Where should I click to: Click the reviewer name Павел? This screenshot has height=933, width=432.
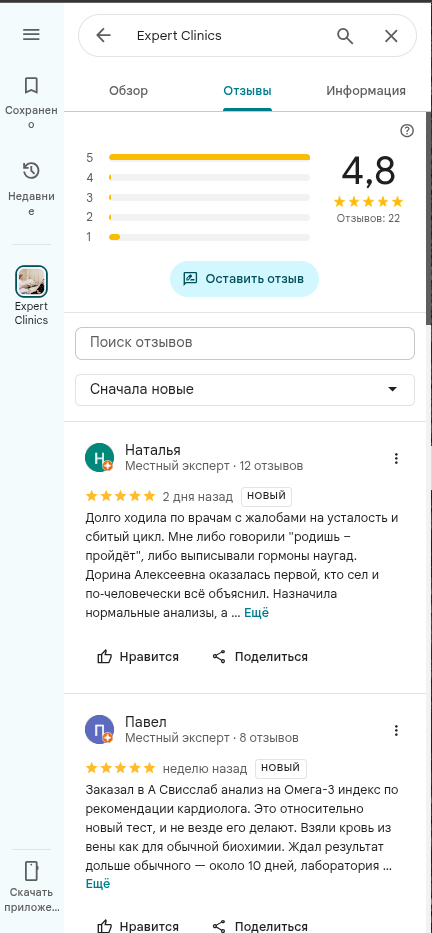click(146, 722)
